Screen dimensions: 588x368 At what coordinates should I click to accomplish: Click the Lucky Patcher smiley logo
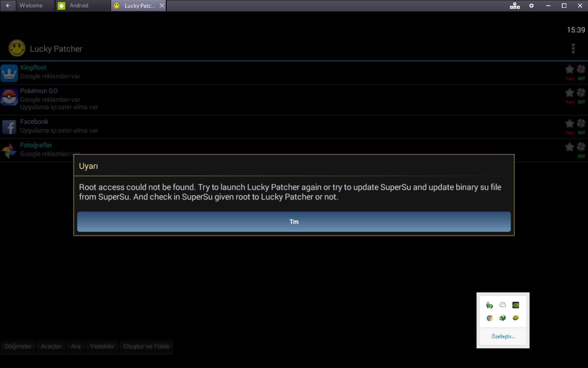point(17,48)
